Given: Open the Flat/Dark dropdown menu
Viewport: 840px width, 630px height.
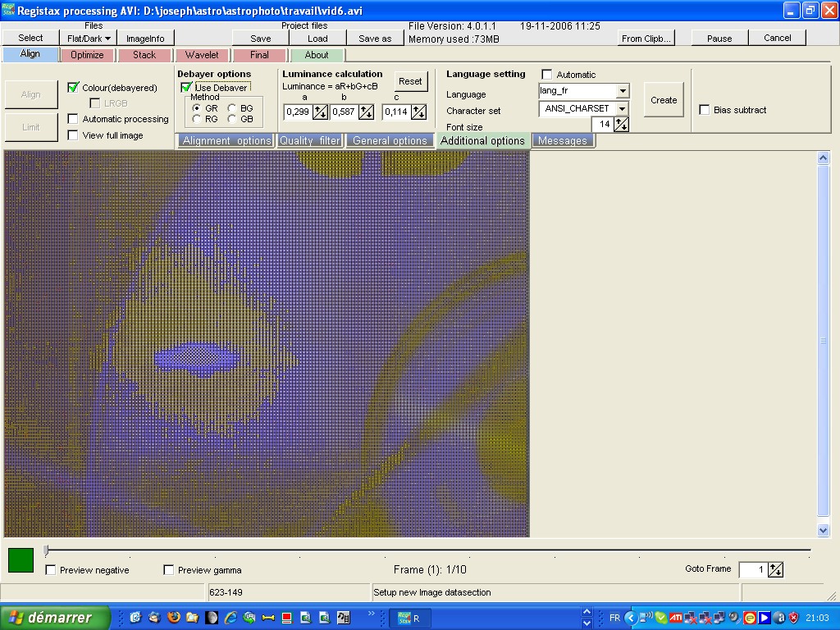Looking at the screenshot, I should point(89,38).
